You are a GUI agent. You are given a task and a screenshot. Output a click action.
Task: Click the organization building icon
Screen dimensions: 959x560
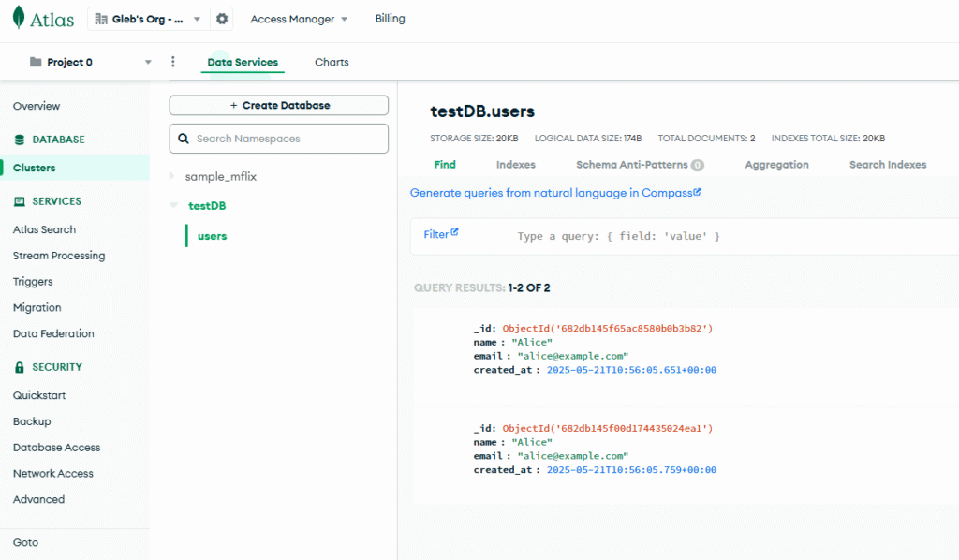101,19
